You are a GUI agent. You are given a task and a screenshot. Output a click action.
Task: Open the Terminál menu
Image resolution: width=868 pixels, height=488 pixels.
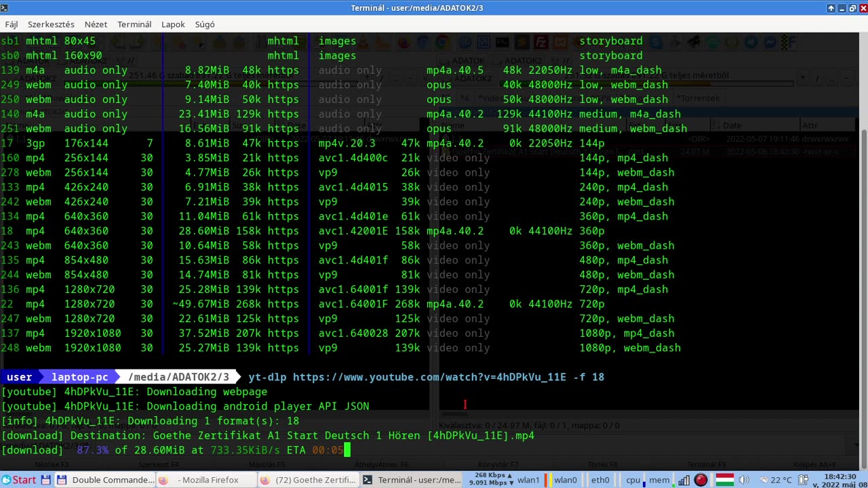(134, 24)
